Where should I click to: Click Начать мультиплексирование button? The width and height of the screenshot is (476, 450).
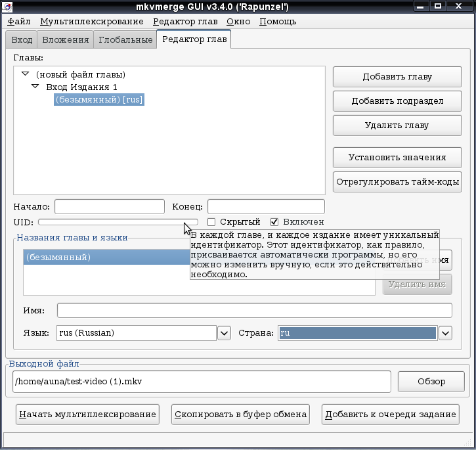pos(87,415)
